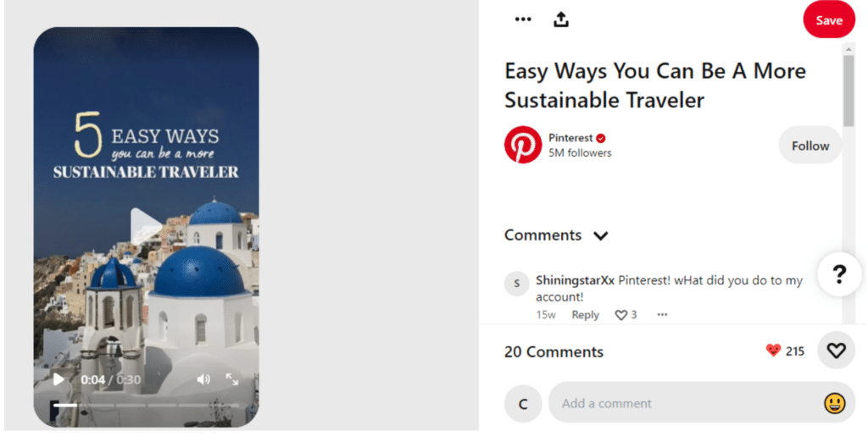The width and height of the screenshot is (868, 442).
Task: Play the video using the control bar
Action: [x=58, y=379]
